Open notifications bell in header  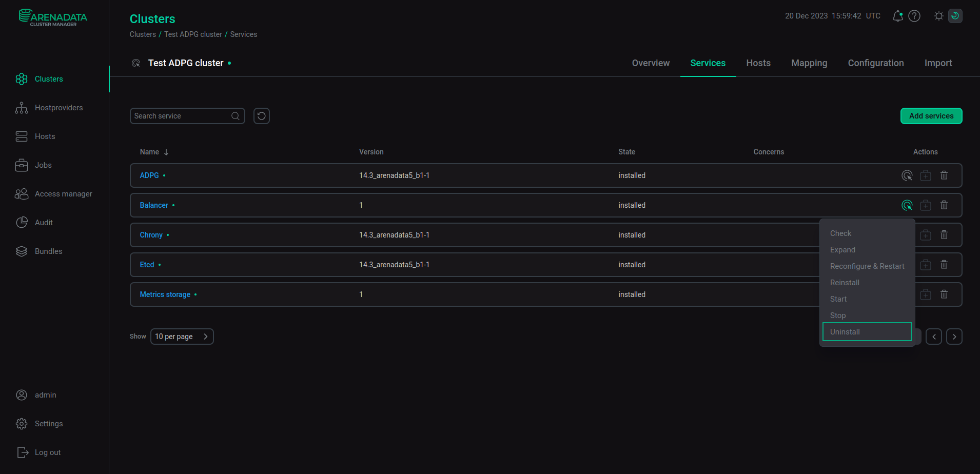(897, 16)
